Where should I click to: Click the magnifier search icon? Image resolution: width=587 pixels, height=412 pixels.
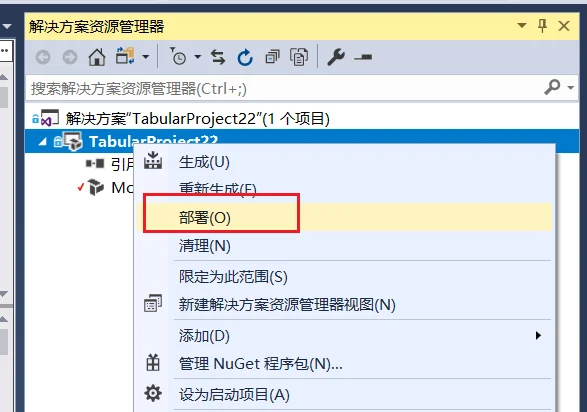pyautogui.click(x=552, y=87)
